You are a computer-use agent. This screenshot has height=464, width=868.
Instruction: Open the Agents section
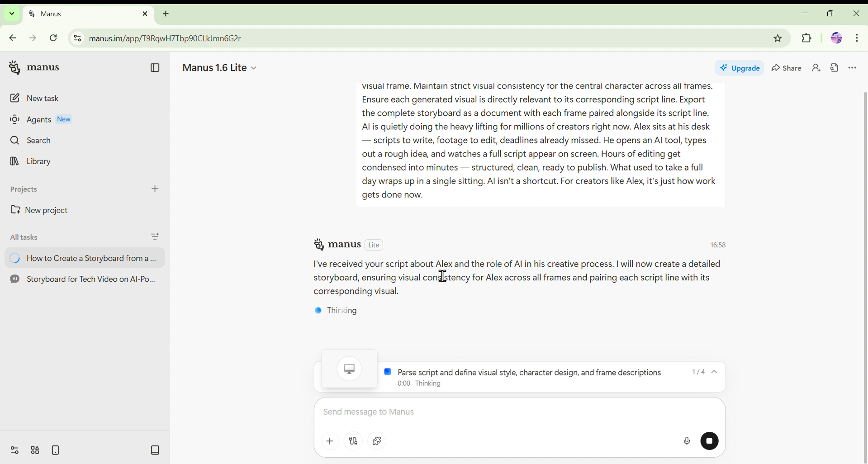coord(41,120)
